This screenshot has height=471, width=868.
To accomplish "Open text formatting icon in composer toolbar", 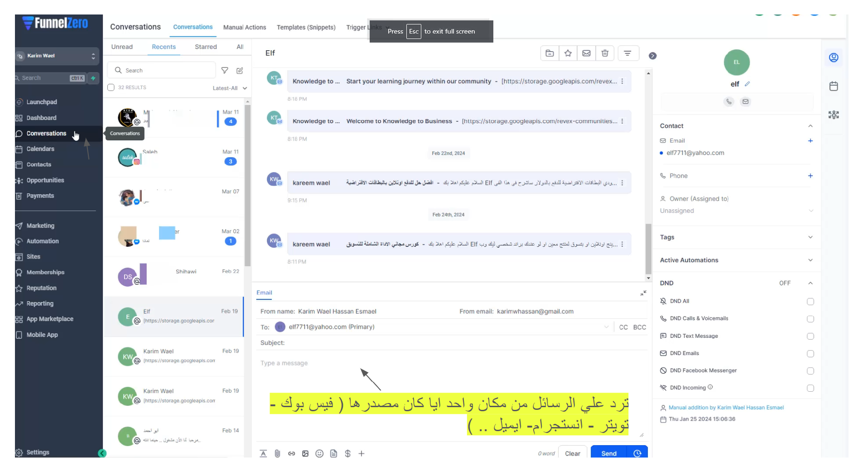I will tap(263, 453).
